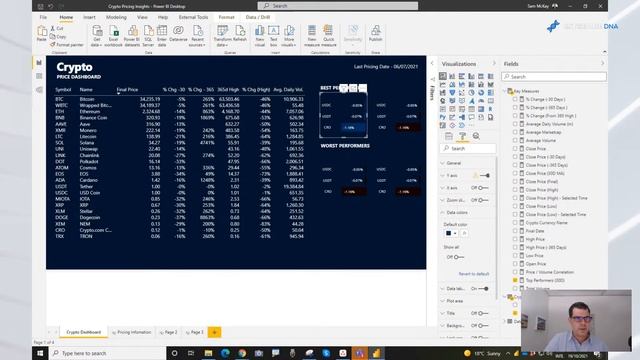Connect to SQL Server from the ribbon
The image size is (640, 360).
148,36
